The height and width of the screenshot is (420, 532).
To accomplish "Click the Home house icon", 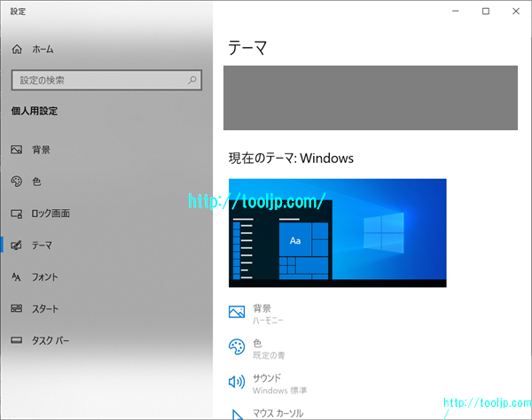I will (x=17, y=50).
